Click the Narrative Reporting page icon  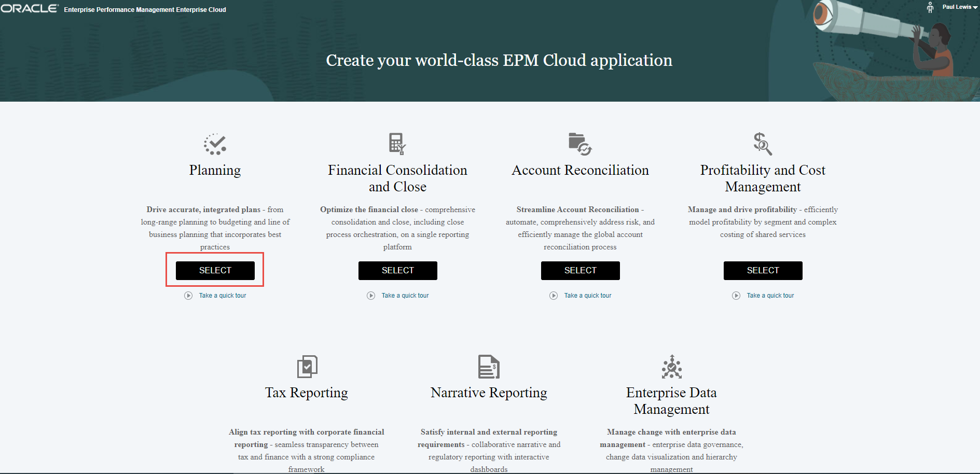coord(488,366)
